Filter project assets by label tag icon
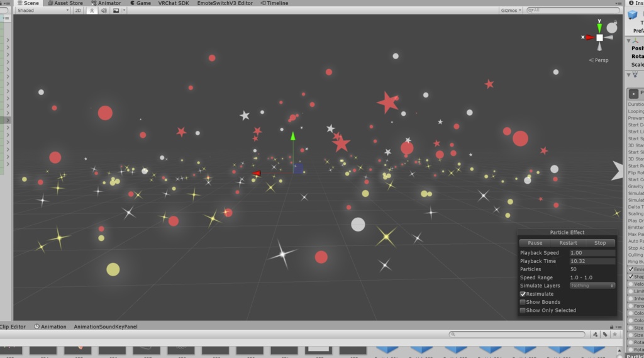The height and width of the screenshot is (358, 644). click(x=605, y=334)
